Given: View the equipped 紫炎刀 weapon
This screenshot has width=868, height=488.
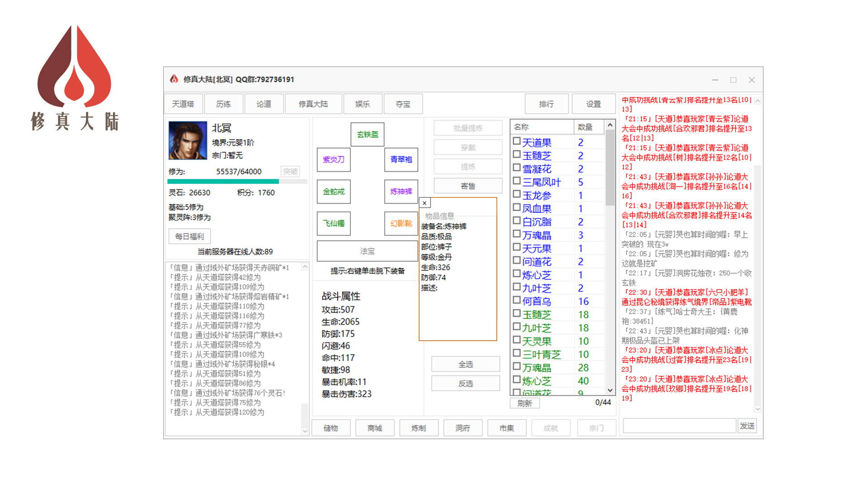Looking at the screenshot, I should 333,160.
